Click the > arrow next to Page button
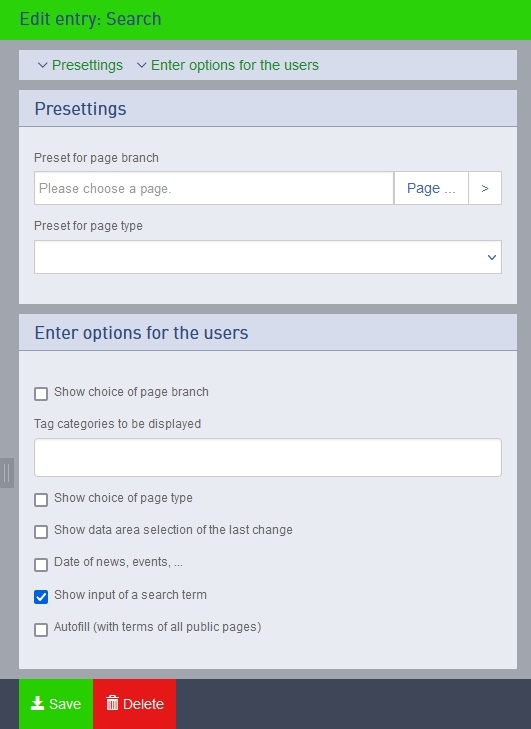The width and height of the screenshot is (531, 729). tap(485, 188)
